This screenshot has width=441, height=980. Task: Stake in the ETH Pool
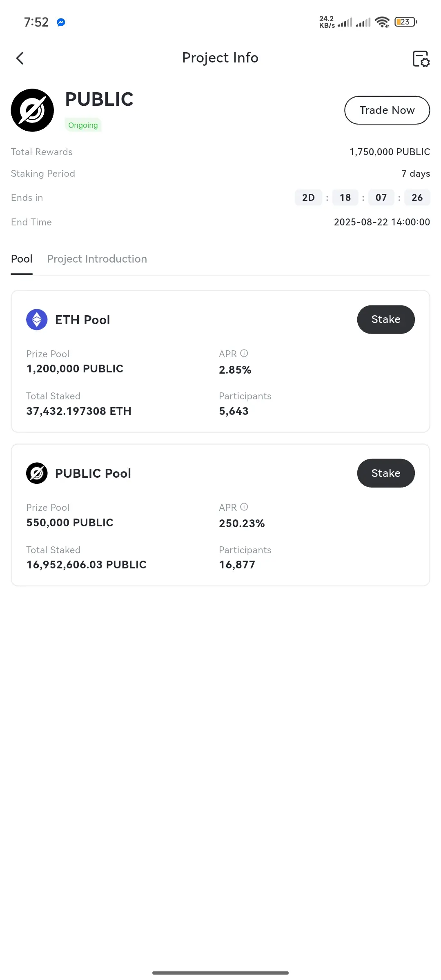pos(386,319)
